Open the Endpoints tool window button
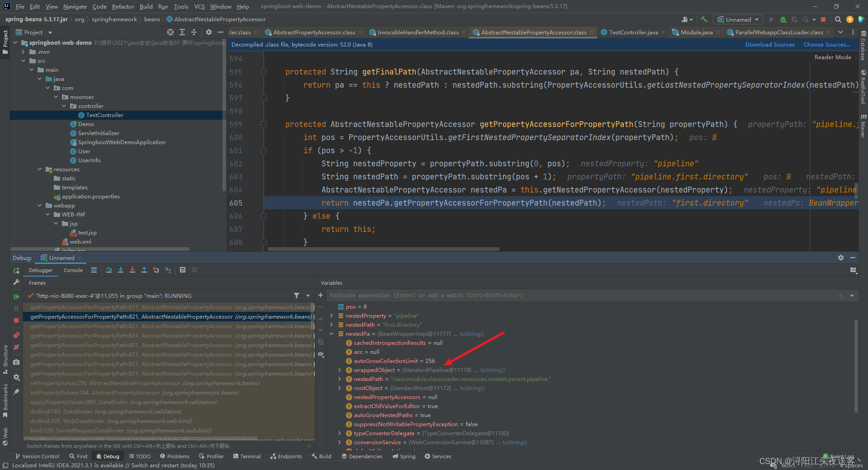 click(286, 456)
